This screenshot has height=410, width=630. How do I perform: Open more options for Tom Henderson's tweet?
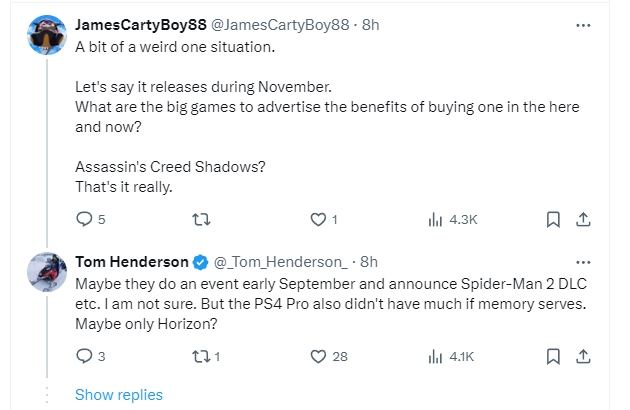coord(584,262)
